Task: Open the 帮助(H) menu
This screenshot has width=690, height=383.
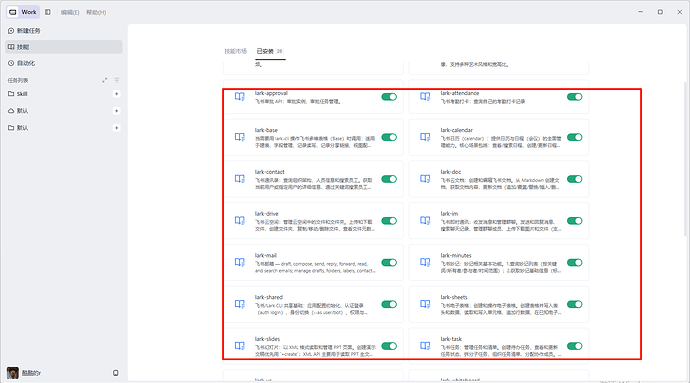Action: point(96,12)
